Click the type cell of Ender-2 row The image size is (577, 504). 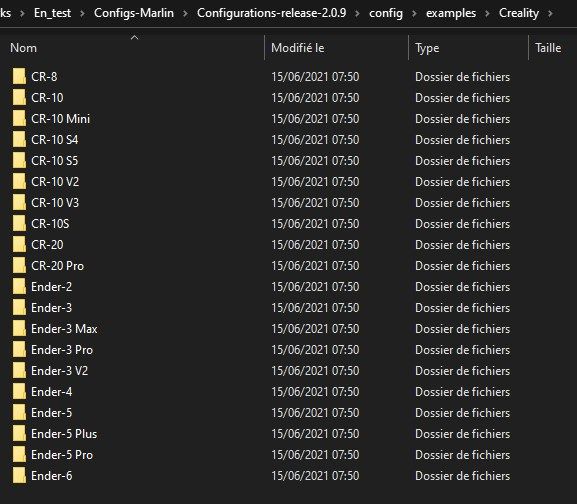[x=463, y=287]
